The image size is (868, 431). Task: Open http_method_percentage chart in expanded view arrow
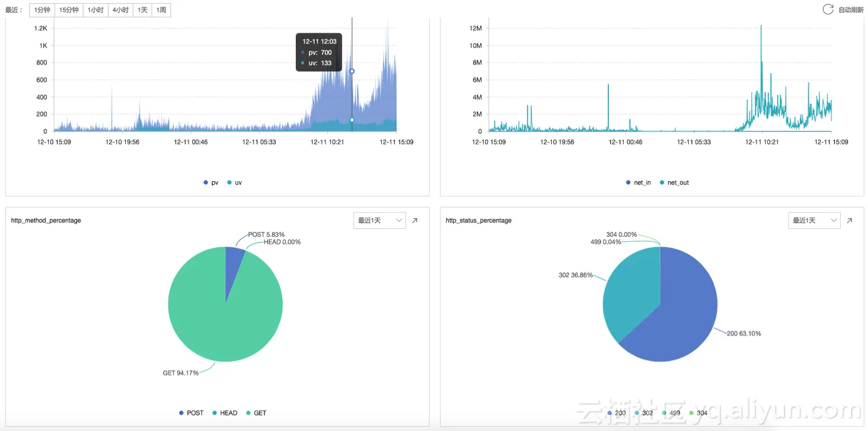[415, 220]
